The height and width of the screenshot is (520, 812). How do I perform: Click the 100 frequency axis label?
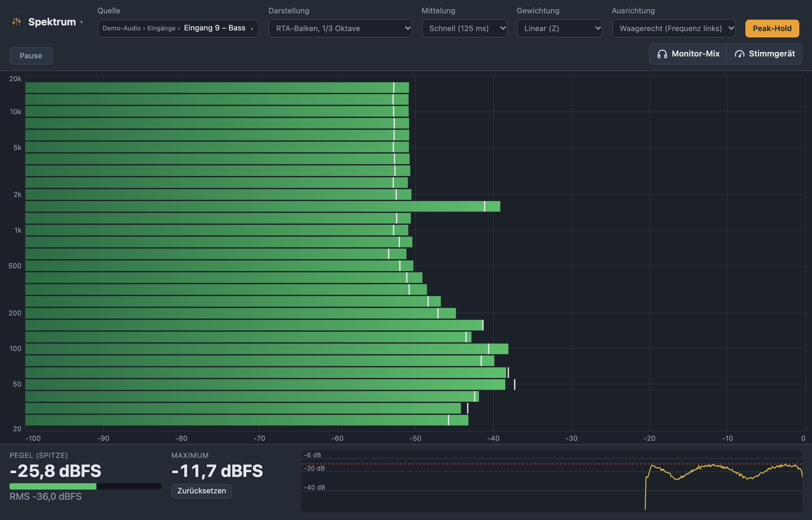coord(15,349)
